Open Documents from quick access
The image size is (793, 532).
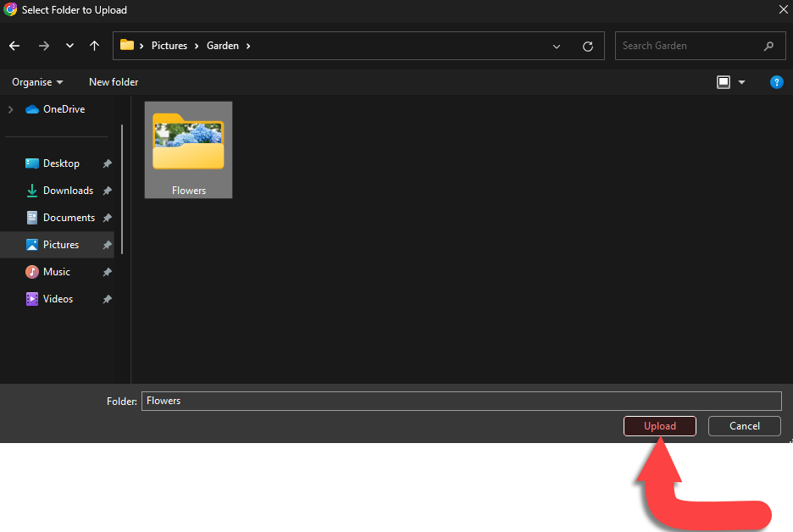click(x=60, y=218)
